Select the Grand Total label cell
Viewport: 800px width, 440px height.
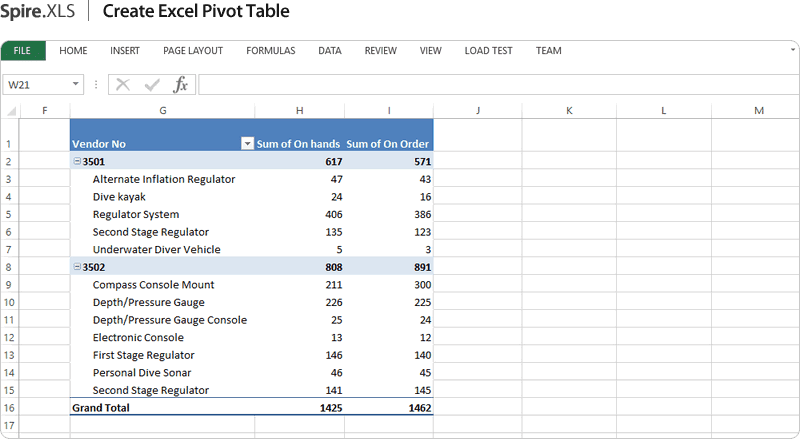[x=162, y=408]
